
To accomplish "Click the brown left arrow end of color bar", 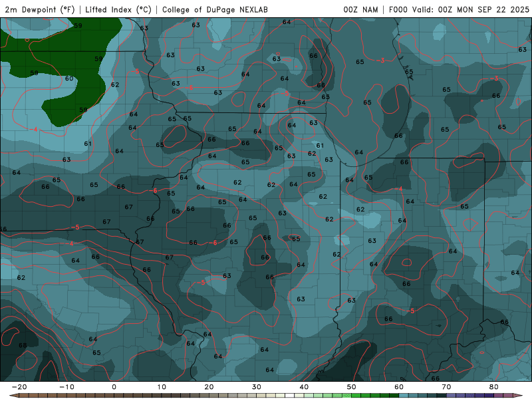I will click(13, 396).
